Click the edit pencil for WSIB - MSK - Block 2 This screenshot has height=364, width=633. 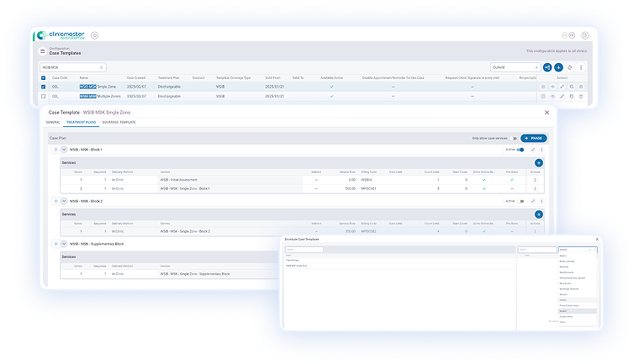pyautogui.click(x=532, y=201)
